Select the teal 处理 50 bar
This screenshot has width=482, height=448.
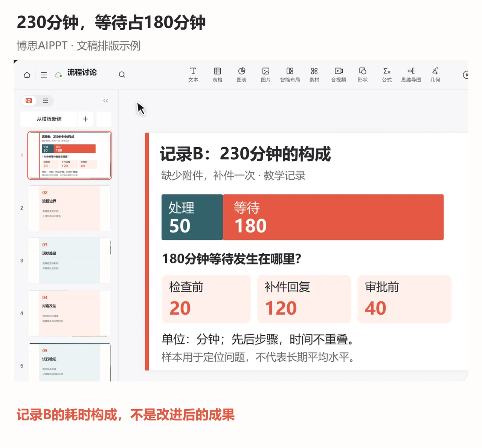click(x=192, y=217)
